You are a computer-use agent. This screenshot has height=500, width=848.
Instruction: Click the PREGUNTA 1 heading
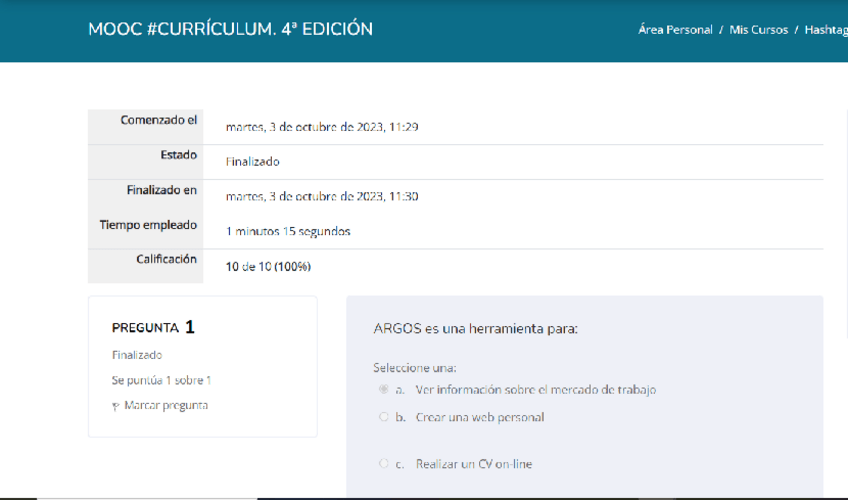[153, 327]
